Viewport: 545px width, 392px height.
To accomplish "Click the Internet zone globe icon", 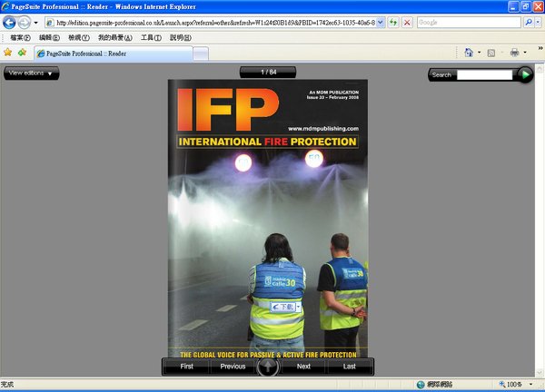I will pyautogui.click(x=421, y=385).
